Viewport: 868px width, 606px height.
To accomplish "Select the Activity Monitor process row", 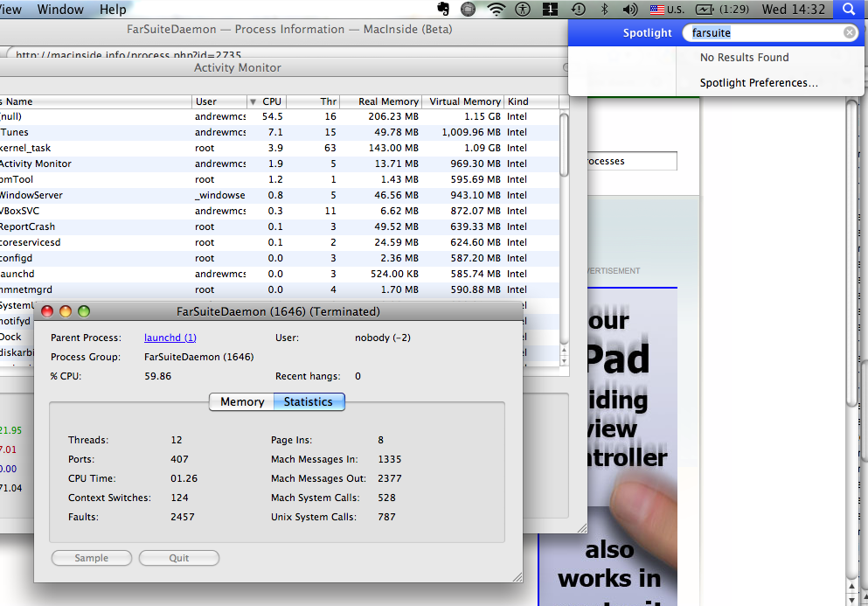I will (279, 164).
